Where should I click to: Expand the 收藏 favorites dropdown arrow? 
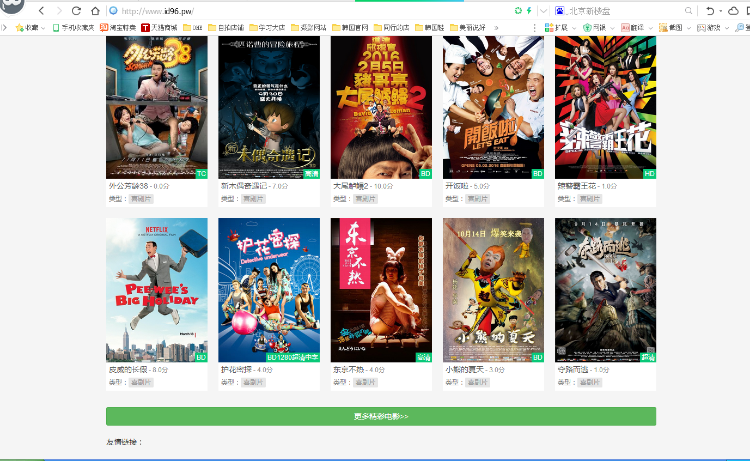point(43,28)
